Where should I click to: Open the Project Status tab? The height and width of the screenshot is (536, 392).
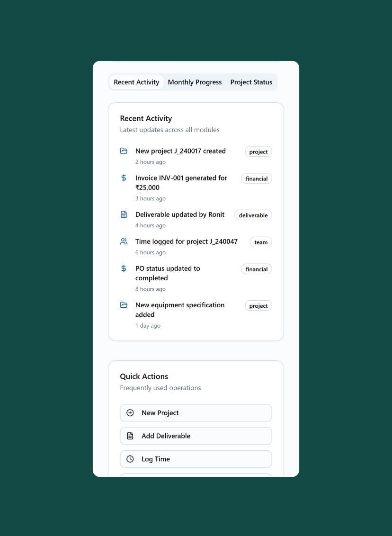tap(251, 82)
